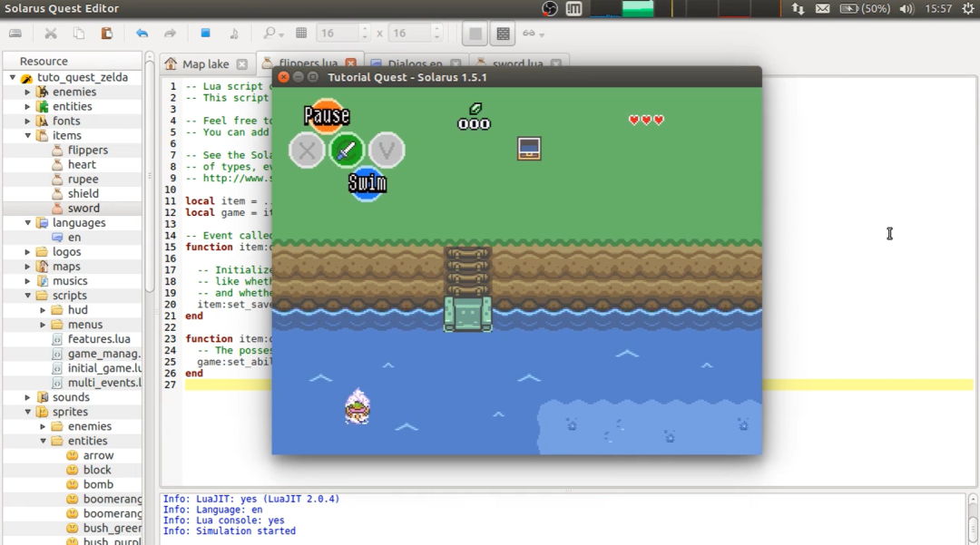Screen dimensions: 980x545
Task: Expand the sounds folder
Action: [27, 398]
